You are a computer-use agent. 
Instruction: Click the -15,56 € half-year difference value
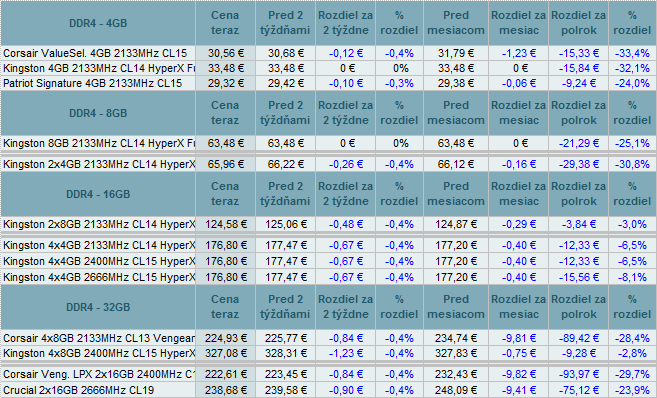point(578,277)
